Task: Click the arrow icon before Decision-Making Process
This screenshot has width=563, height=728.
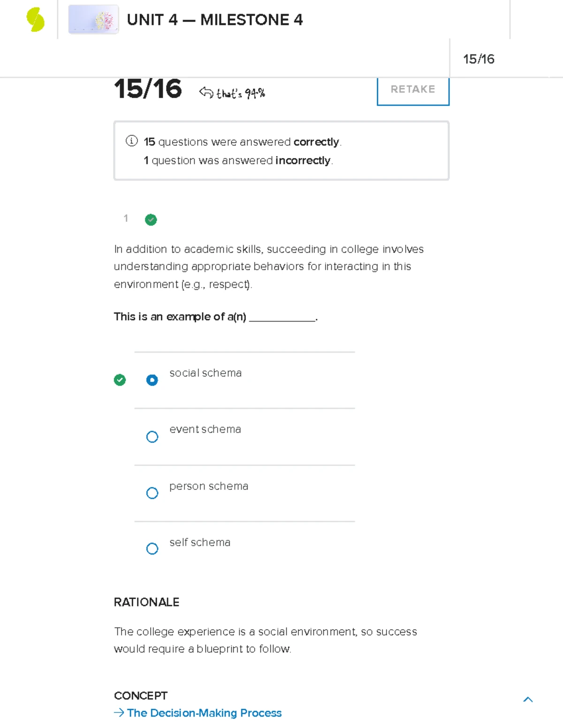Action: click(119, 713)
